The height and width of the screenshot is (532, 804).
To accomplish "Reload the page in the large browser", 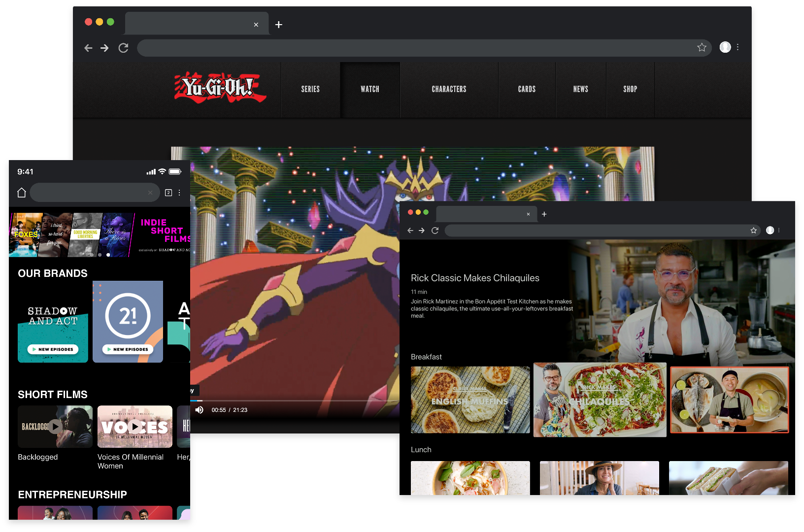I will pyautogui.click(x=123, y=48).
